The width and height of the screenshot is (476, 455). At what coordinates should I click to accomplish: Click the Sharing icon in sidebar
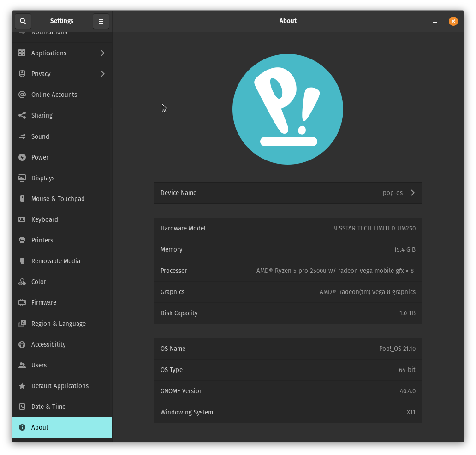point(22,115)
